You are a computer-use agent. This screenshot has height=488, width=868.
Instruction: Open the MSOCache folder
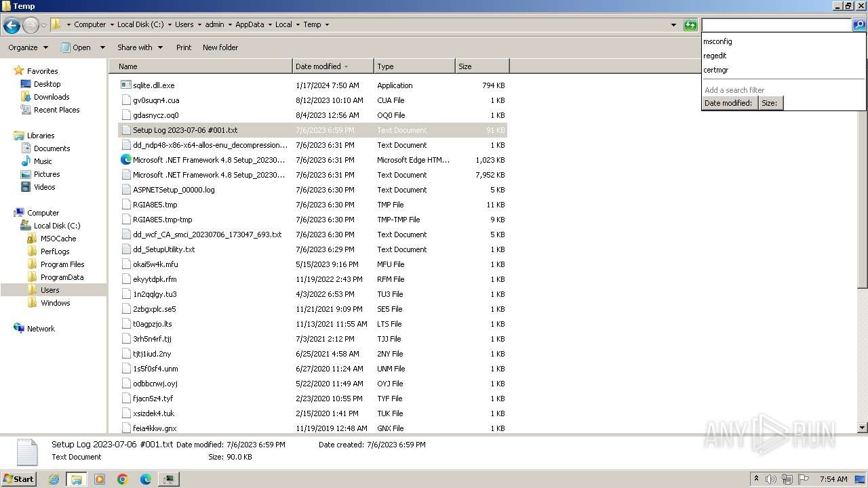click(58, 239)
